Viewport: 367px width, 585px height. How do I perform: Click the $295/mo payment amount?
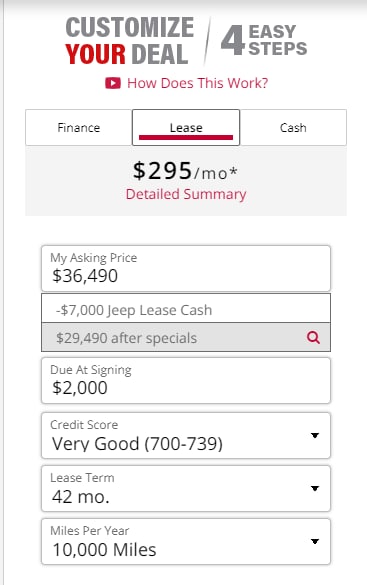point(185,171)
